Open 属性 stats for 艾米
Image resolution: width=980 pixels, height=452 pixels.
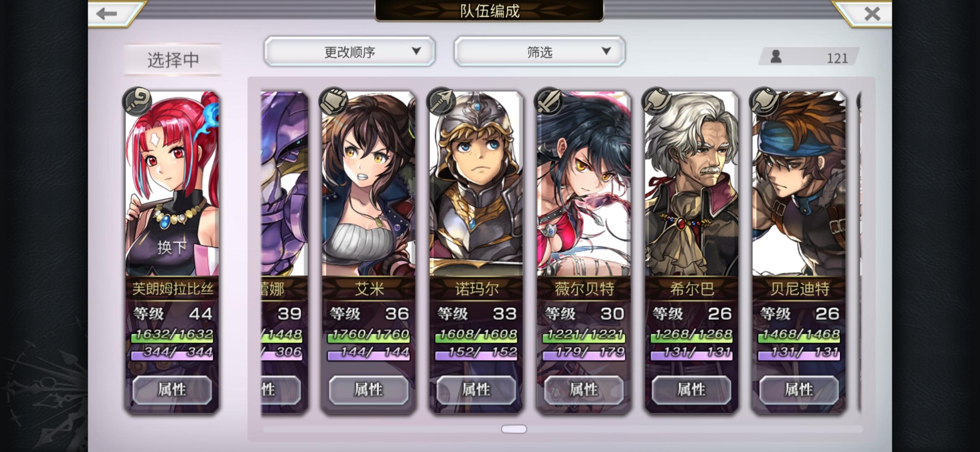(369, 390)
